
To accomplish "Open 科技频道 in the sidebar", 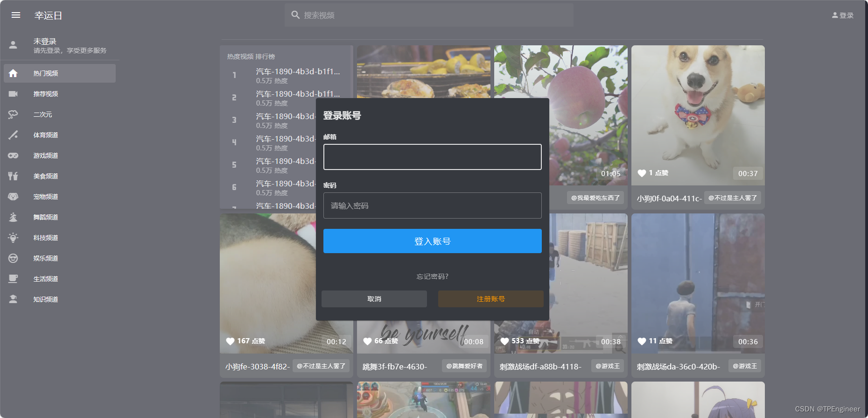I will (60, 238).
